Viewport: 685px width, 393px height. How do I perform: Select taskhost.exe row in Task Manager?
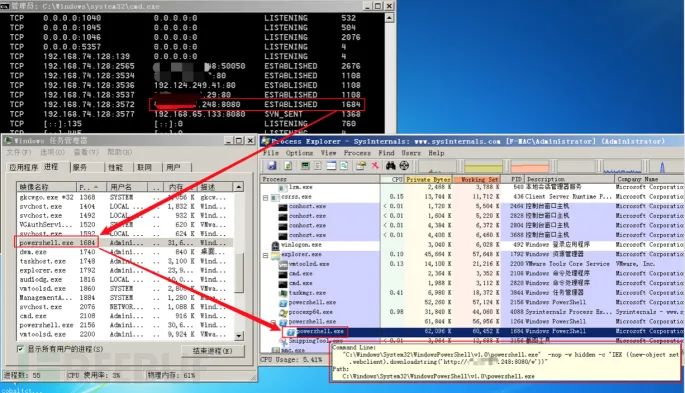coord(125,261)
